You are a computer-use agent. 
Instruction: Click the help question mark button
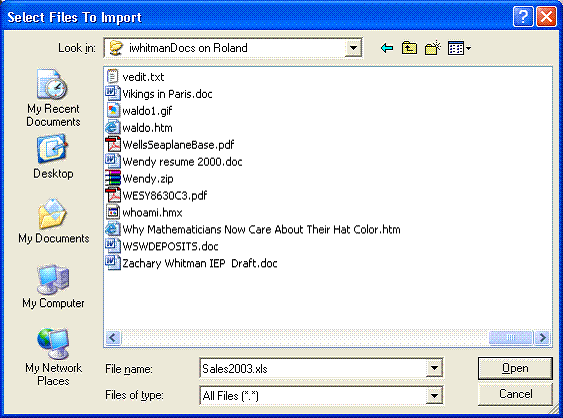pos(523,17)
